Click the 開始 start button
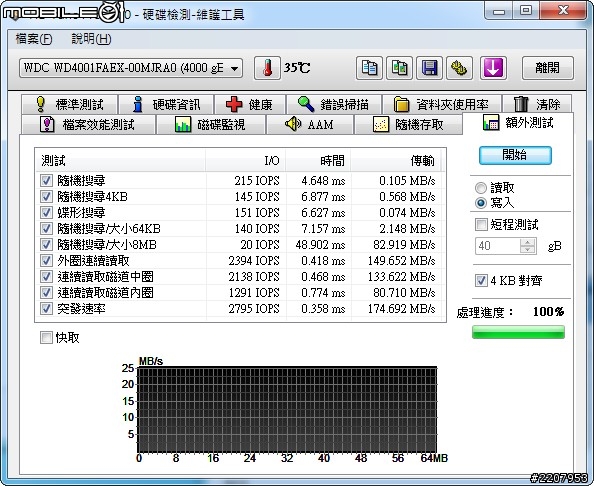Viewport: 594px width, 486px height. point(515,155)
